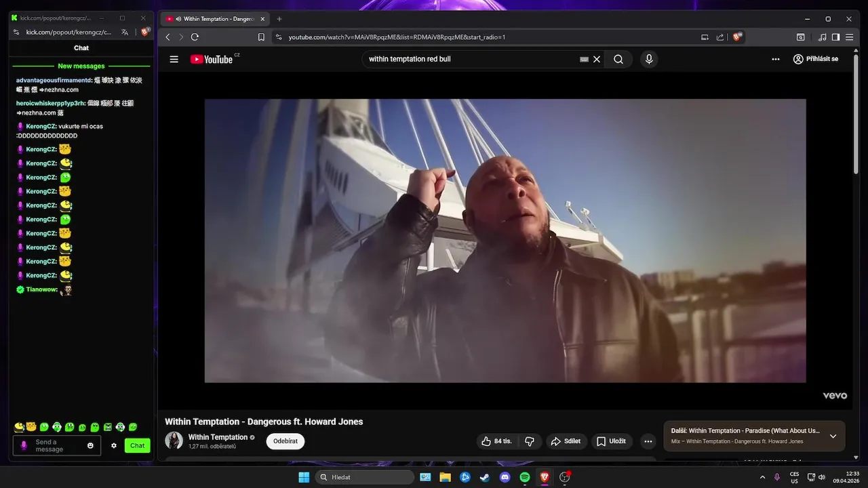This screenshot has width=868, height=488.
Task: Select the Within Temptation - Dangerous tab
Action: pos(214,19)
